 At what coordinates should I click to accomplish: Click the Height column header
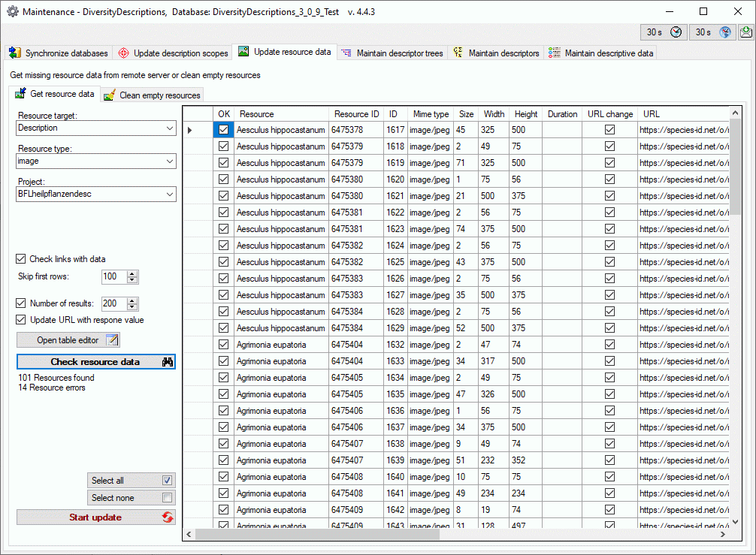coord(526,114)
